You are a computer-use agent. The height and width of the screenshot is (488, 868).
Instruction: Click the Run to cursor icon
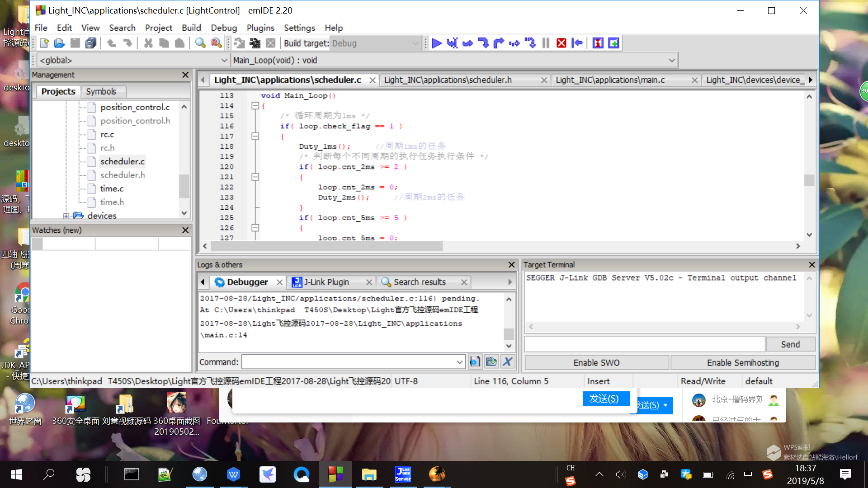[452, 43]
